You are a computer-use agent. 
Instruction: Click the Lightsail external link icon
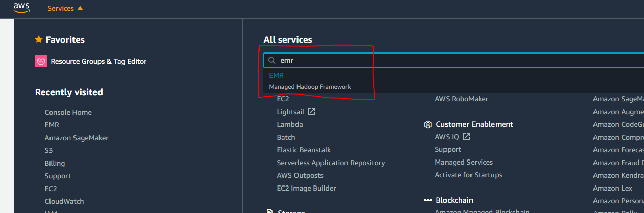[x=311, y=112]
